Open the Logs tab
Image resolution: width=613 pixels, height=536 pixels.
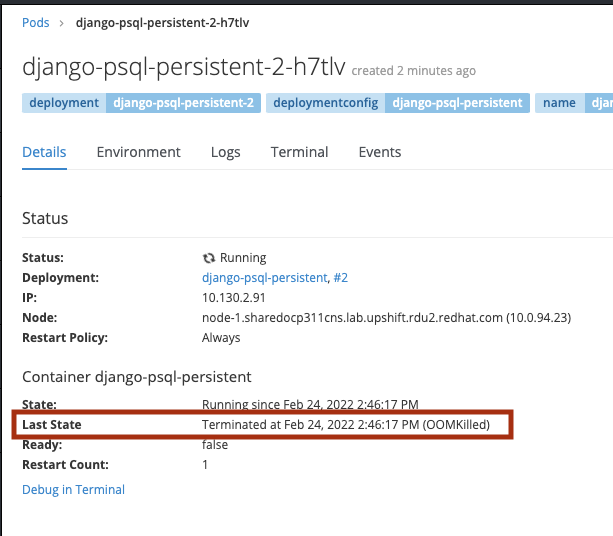click(225, 152)
